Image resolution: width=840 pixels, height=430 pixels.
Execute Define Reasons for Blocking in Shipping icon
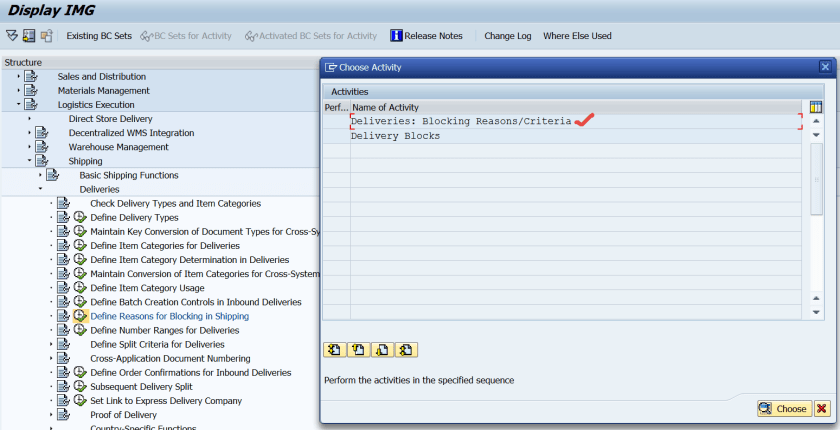pyautogui.click(x=80, y=316)
